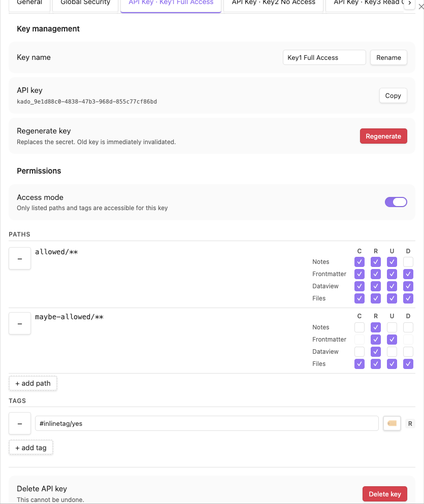
Task: Toggle Files Read checkbox for maybe-allowed/**
Action: 376,364
